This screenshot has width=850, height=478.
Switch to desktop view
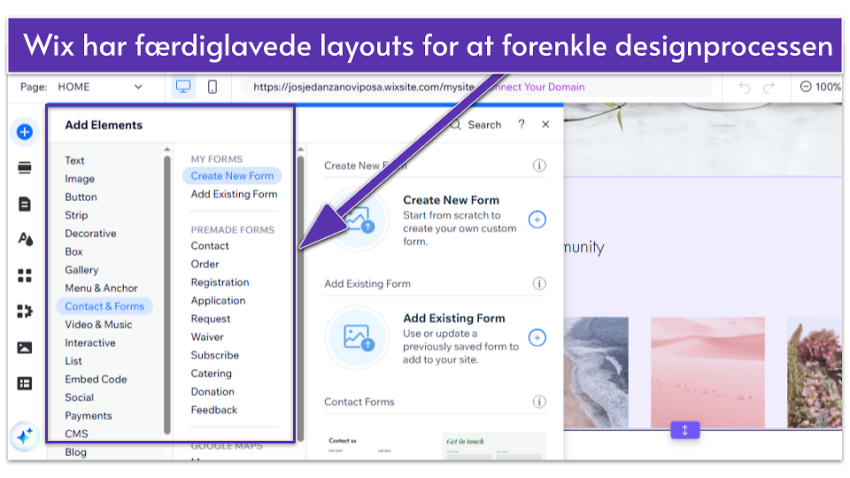(x=183, y=87)
